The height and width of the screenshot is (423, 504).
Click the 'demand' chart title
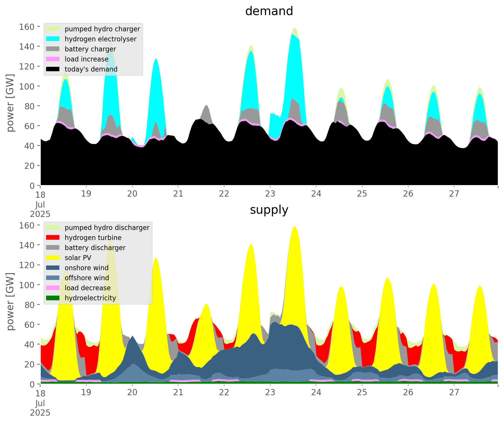269,11
